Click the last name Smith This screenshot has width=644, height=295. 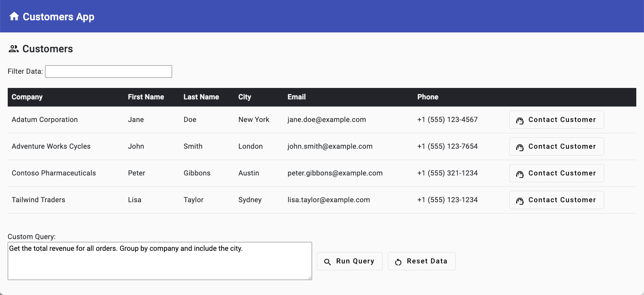193,146
